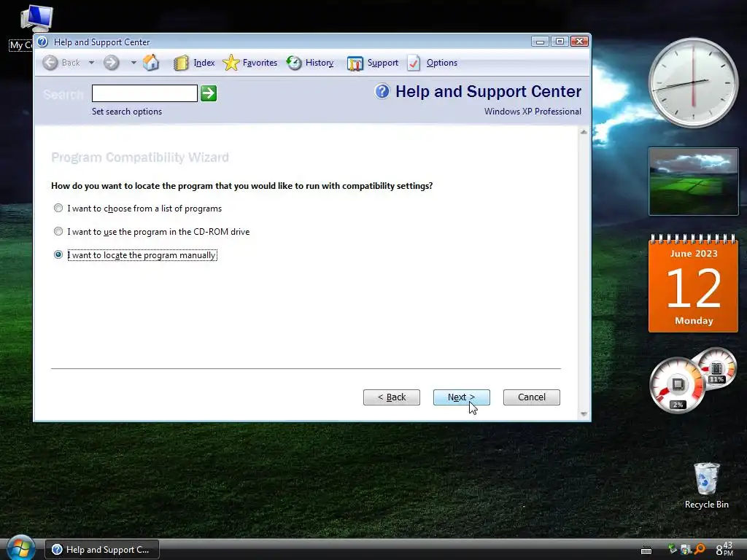This screenshot has height=560, width=747.
Task: Open the Support icon
Action: 355,63
